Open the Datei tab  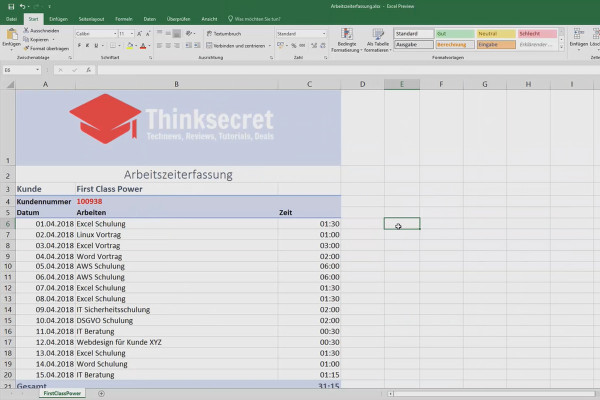(x=11, y=19)
